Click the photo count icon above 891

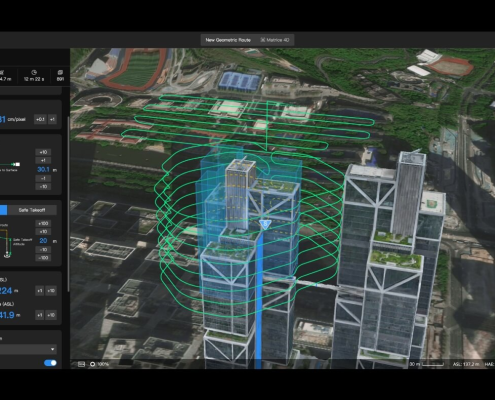click(x=60, y=72)
